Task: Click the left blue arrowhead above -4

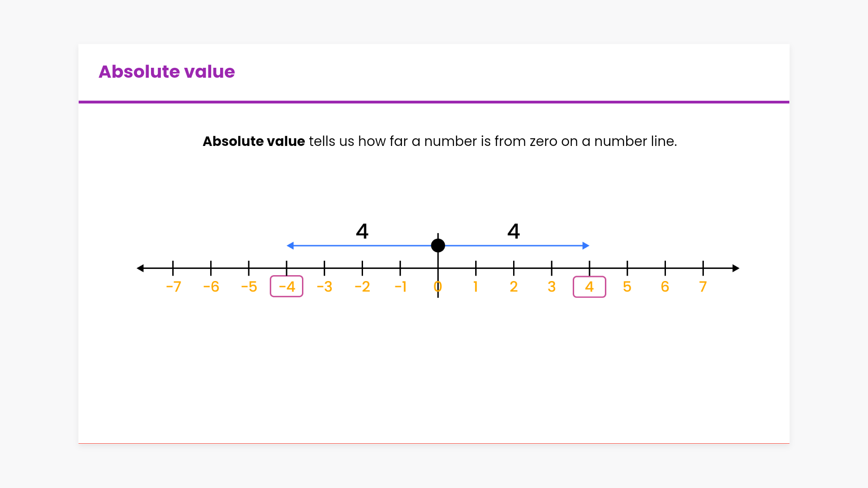Action: point(290,246)
